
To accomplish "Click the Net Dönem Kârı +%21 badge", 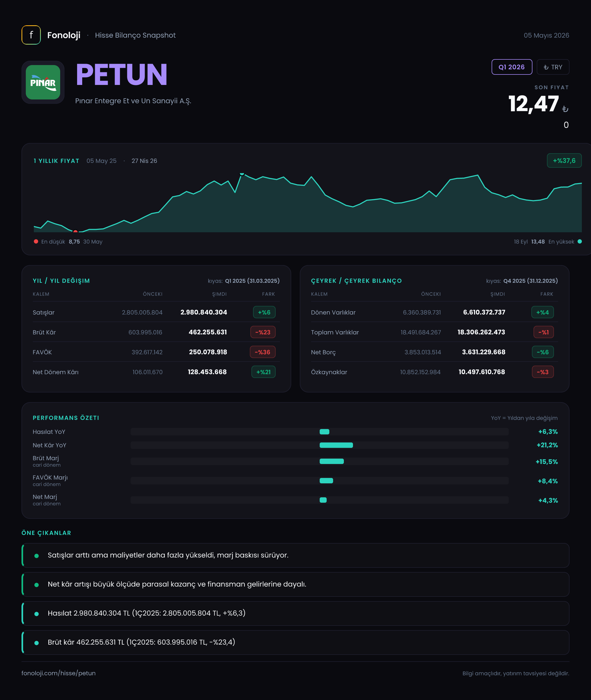I will pos(263,372).
